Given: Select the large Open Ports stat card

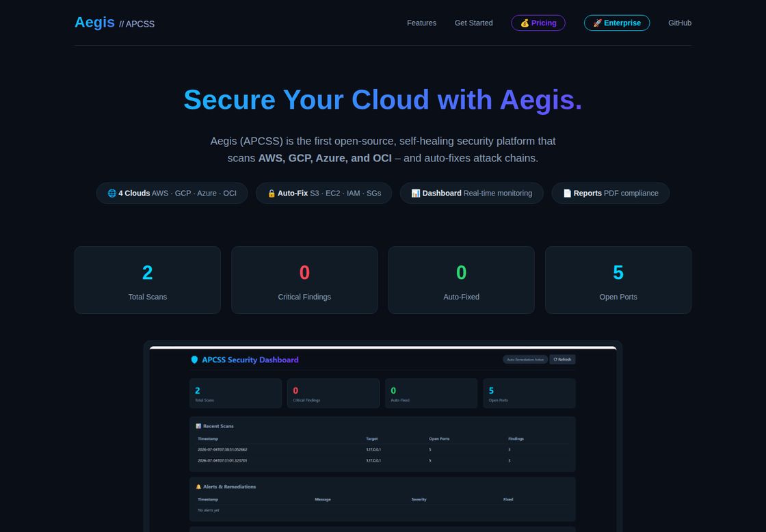Looking at the screenshot, I should click(x=618, y=280).
